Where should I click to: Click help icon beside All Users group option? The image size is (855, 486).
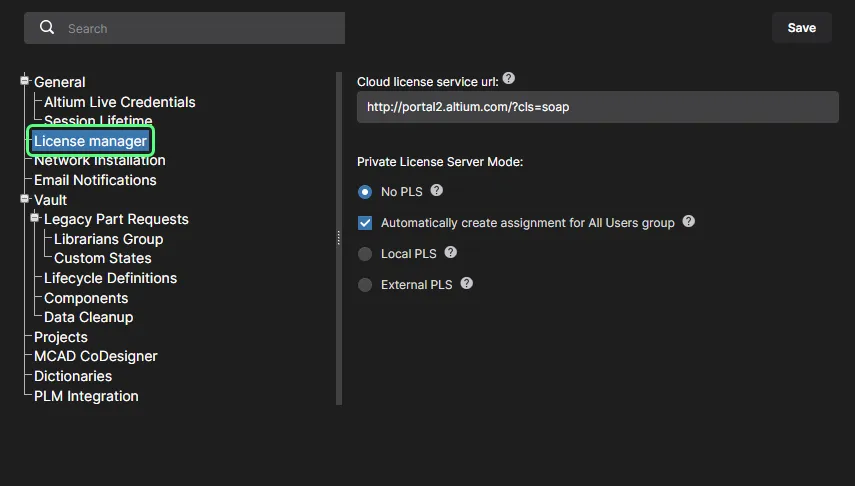click(688, 222)
